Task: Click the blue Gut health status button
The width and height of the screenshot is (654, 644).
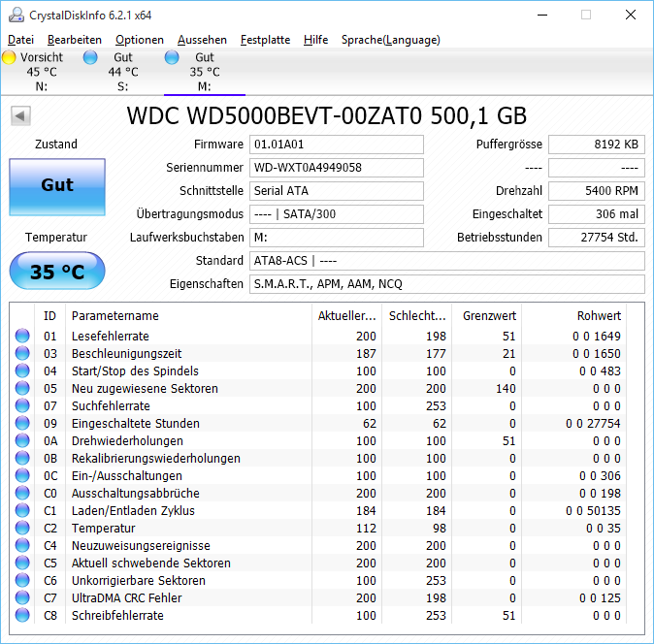Action: click(x=57, y=187)
